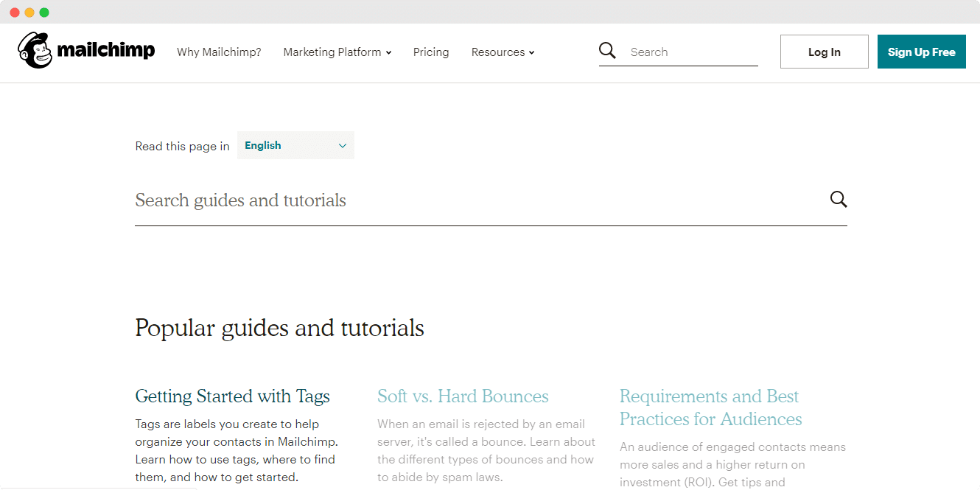Image resolution: width=980 pixels, height=490 pixels.
Task: Click the 'Tags are labels you create' description
Action: 236,450
